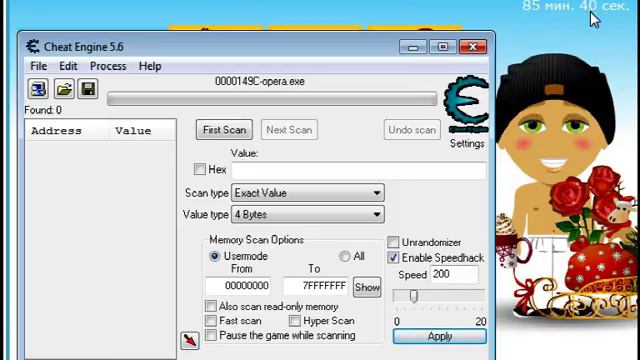Minimize the Cheat Engine window

[x=413, y=47]
